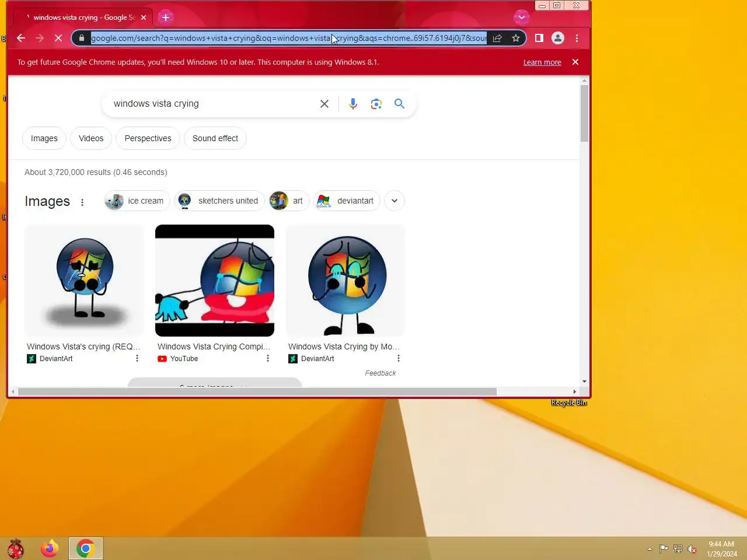Filter images by art chip

[x=289, y=201]
